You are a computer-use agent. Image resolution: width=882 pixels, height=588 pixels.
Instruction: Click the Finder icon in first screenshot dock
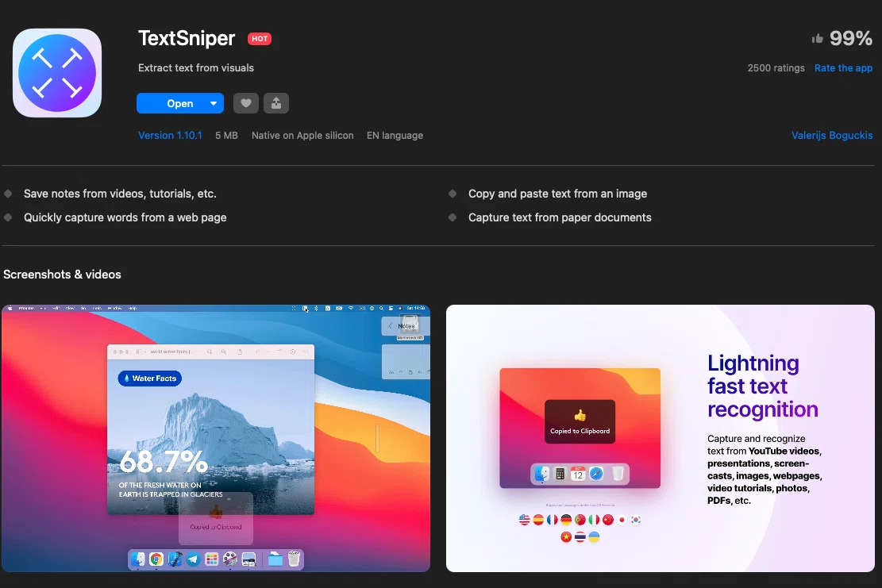tap(138, 559)
